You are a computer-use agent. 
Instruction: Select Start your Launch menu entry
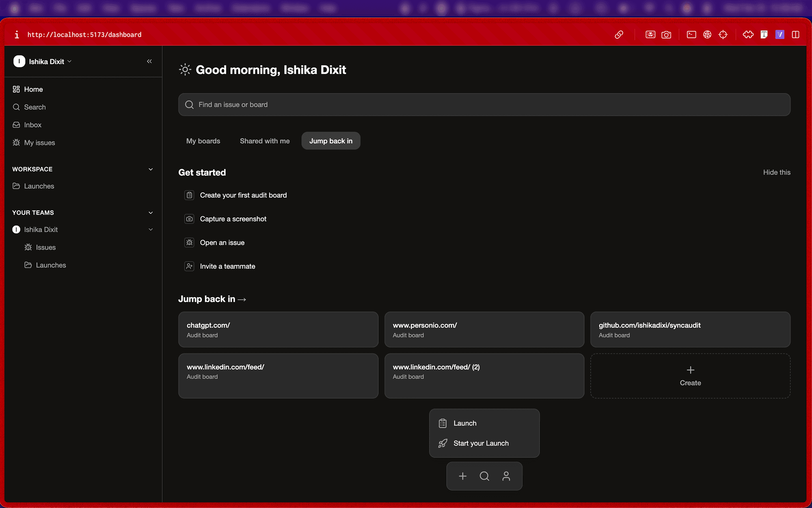click(x=481, y=443)
